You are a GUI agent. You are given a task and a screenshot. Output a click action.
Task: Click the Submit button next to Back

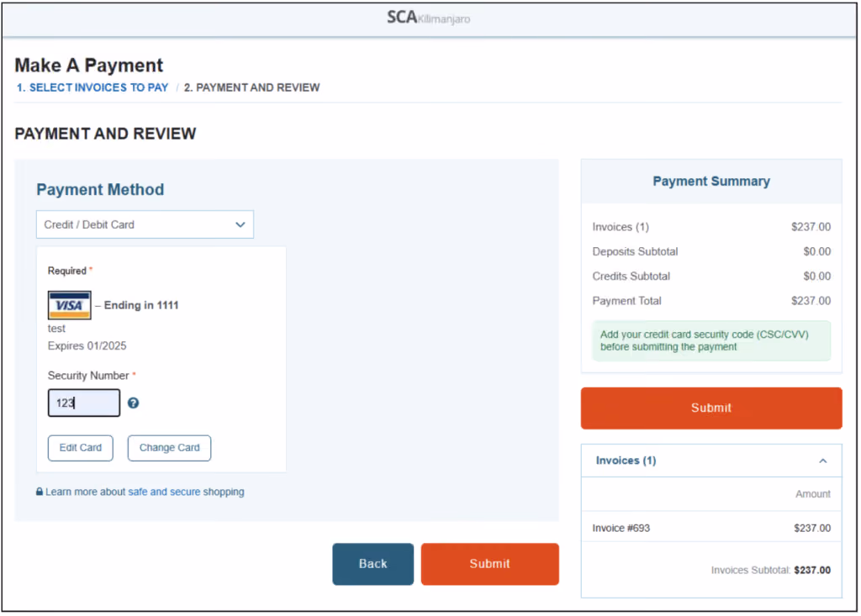[x=490, y=564]
